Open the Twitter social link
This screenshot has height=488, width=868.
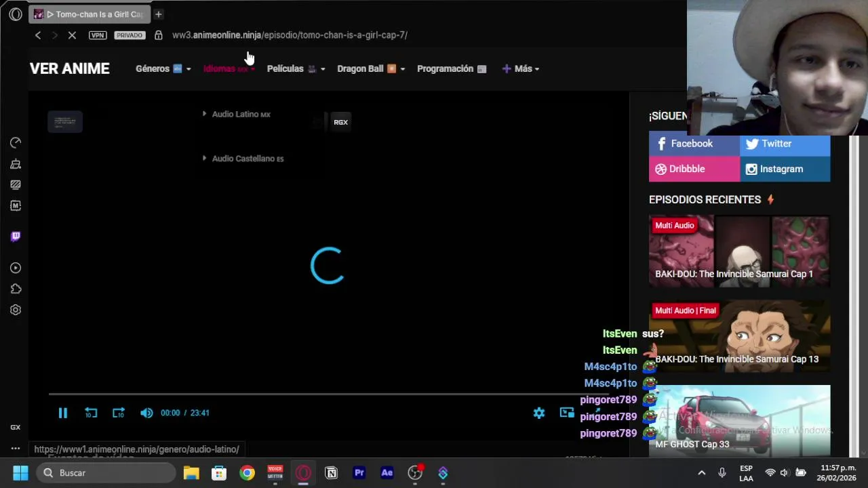tap(785, 144)
